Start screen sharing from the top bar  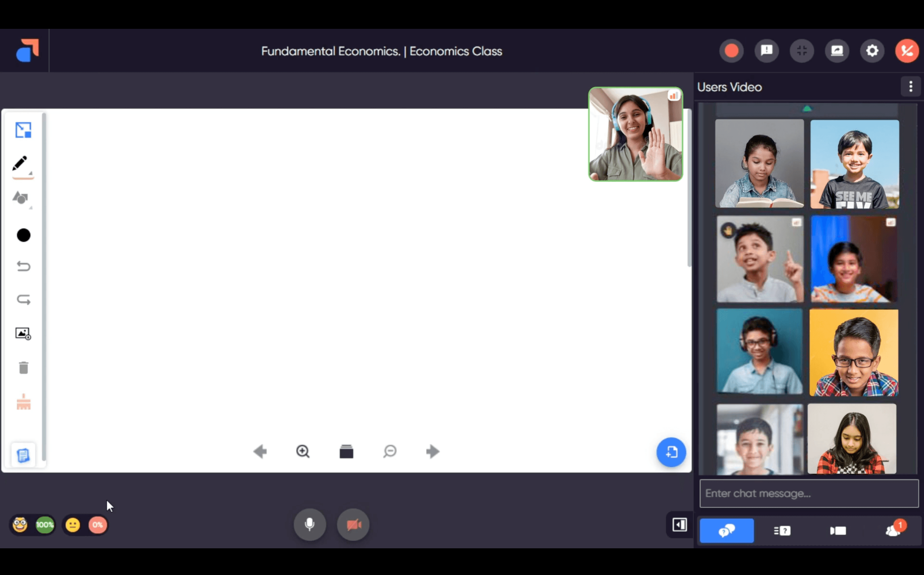tap(837, 51)
